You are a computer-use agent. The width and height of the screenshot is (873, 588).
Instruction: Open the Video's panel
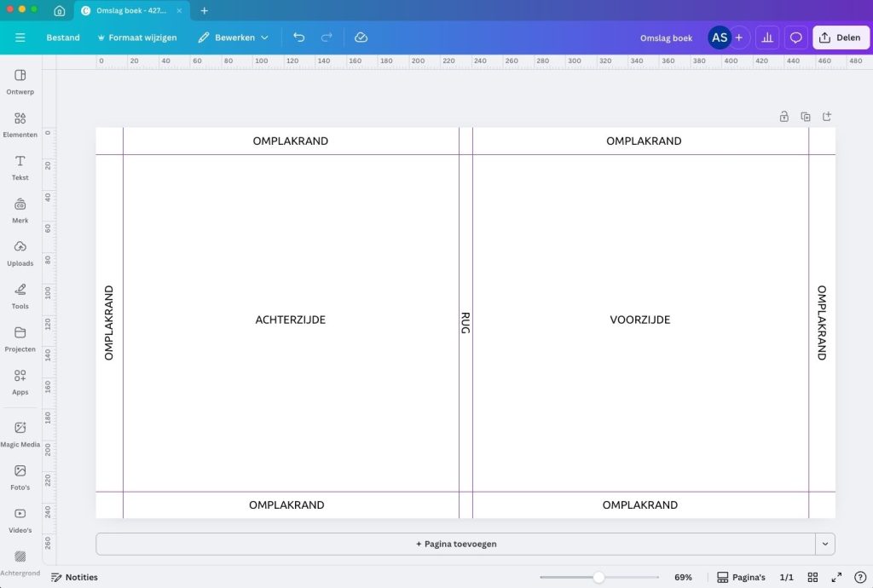pos(20,520)
